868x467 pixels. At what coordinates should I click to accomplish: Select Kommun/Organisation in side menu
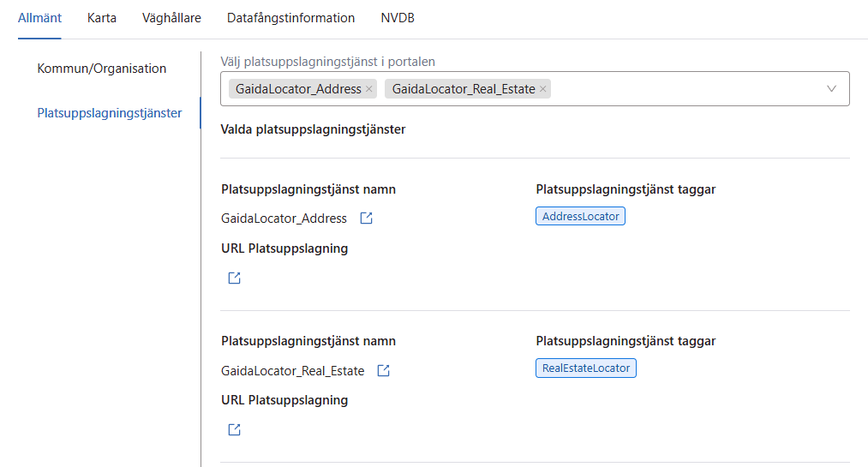tap(102, 69)
